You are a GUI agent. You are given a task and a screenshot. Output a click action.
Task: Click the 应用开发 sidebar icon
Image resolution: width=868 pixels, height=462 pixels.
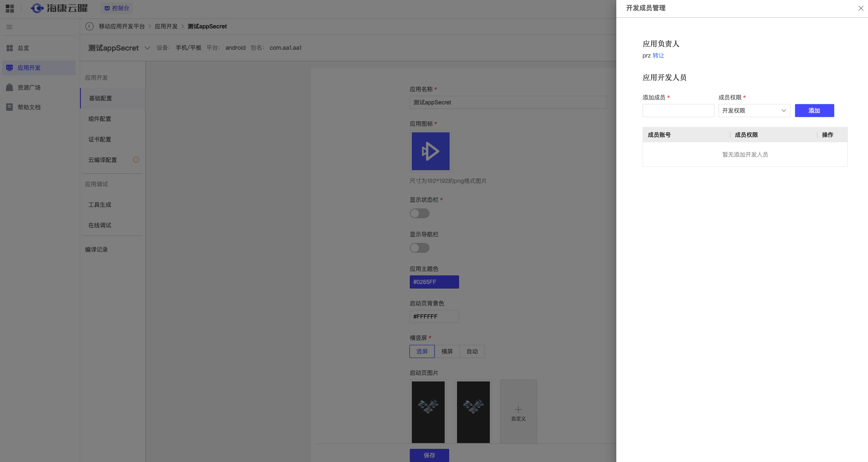click(10, 68)
